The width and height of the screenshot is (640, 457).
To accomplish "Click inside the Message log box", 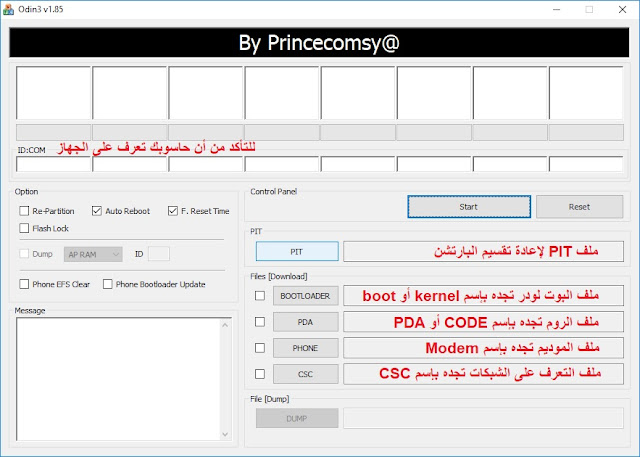I will 118,379.
